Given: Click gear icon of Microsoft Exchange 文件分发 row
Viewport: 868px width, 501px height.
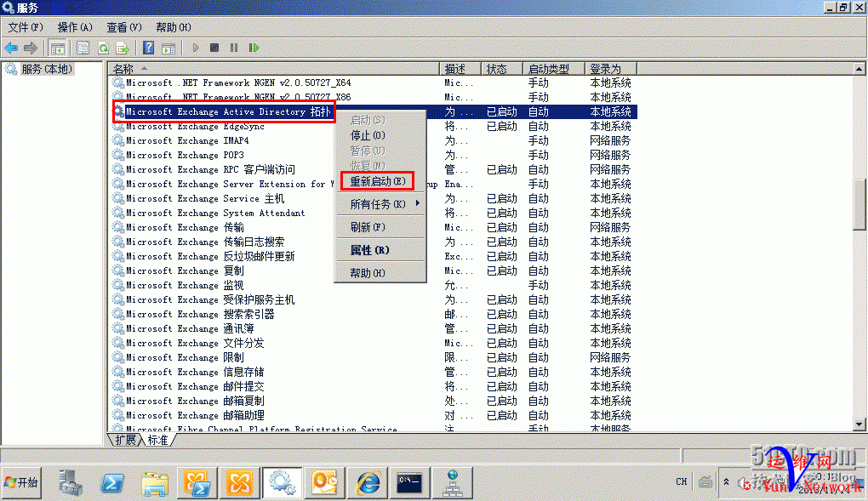Looking at the screenshot, I should [x=118, y=343].
